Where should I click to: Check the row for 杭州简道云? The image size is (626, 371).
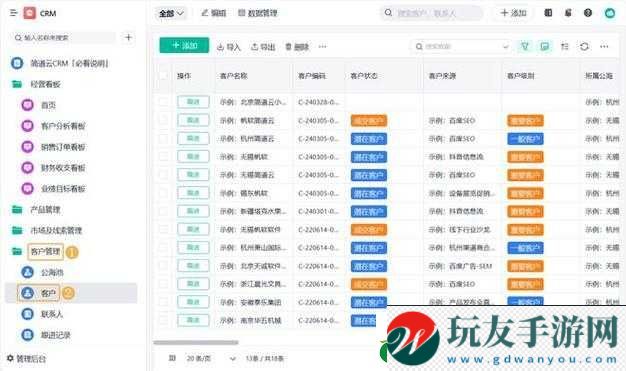pyautogui.click(x=163, y=139)
